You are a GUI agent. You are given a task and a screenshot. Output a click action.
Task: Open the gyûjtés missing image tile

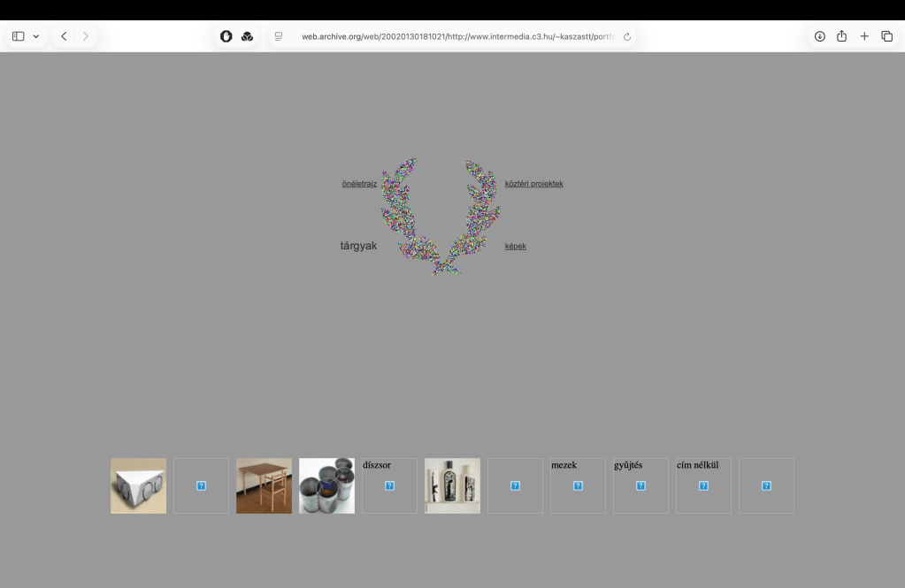pos(640,485)
